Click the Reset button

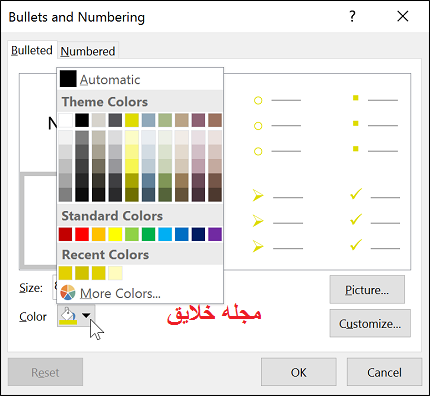45,372
